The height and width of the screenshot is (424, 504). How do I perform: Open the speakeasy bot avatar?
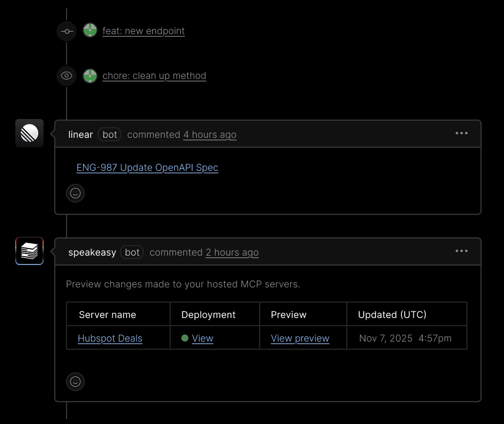29,251
